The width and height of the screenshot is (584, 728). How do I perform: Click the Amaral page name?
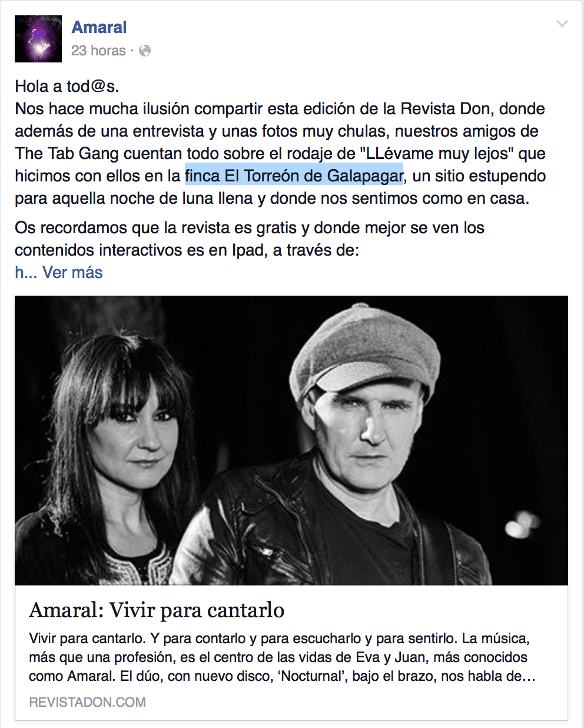click(99, 27)
